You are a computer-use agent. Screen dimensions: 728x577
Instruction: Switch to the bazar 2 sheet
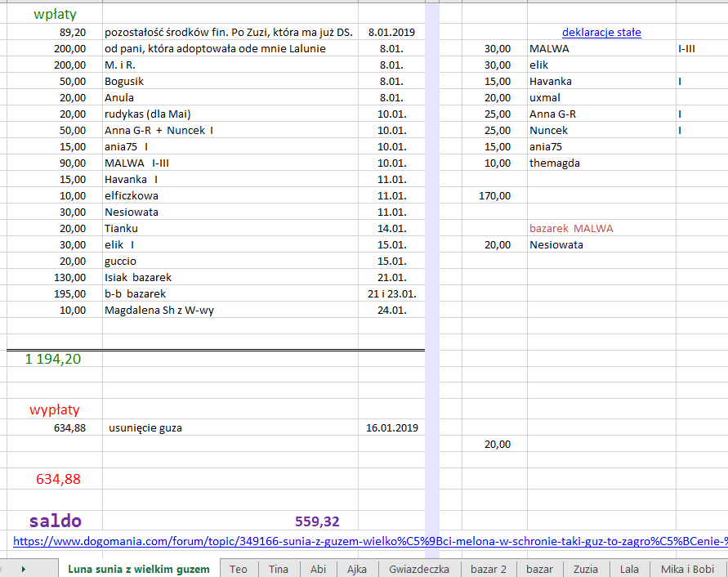(x=489, y=569)
